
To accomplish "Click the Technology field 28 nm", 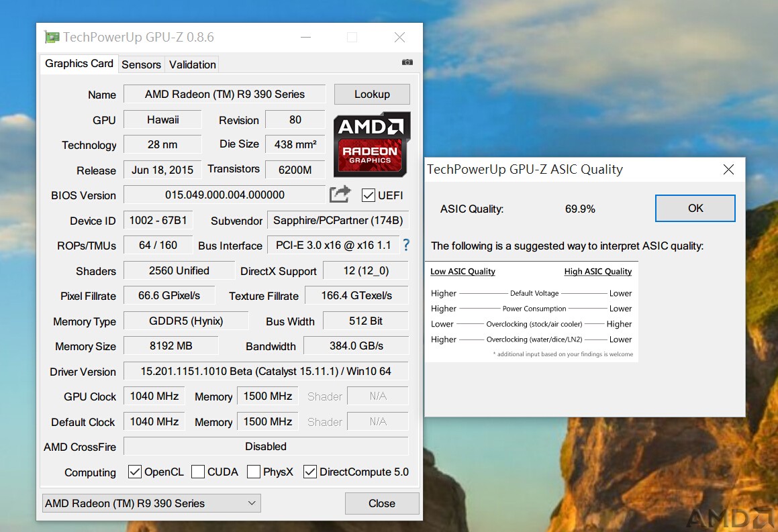I will 162,144.
